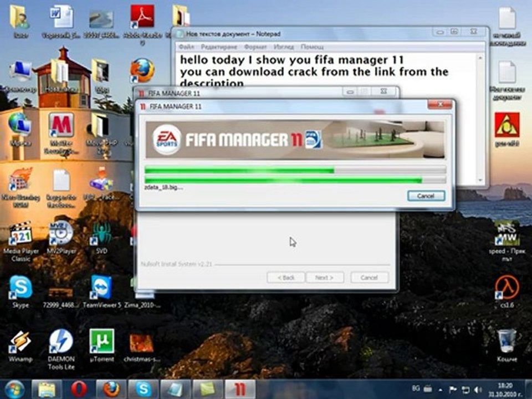
Task: Open the Помощ menu in Notepad
Action: point(312,47)
